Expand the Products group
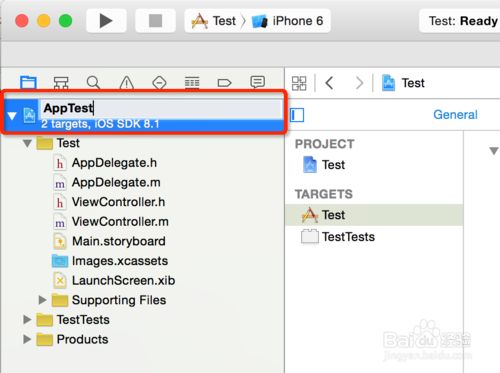 pyautogui.click(x=27, y=339)
